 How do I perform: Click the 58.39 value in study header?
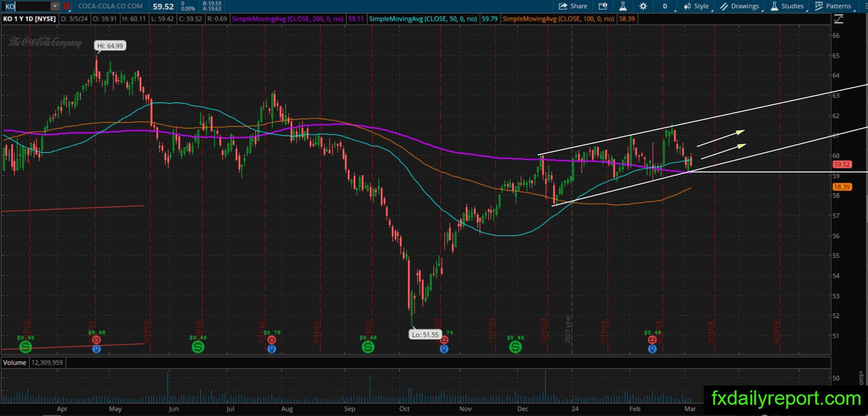[x=627, y=19]
